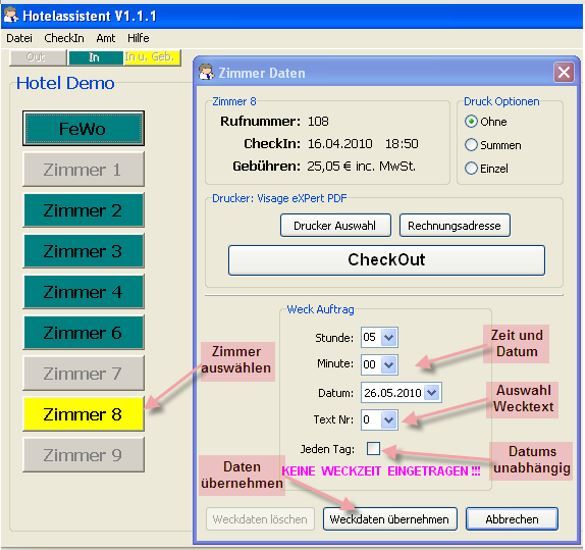The image size is (585, 550).
Task: Select the yellow Zimmer 8 room
Action: (x=83, y=414)
